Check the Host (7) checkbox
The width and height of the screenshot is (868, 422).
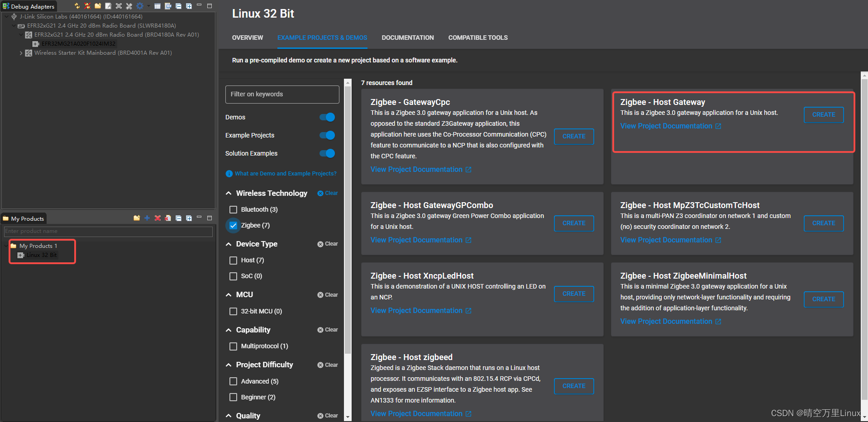(x=233, y=260)
